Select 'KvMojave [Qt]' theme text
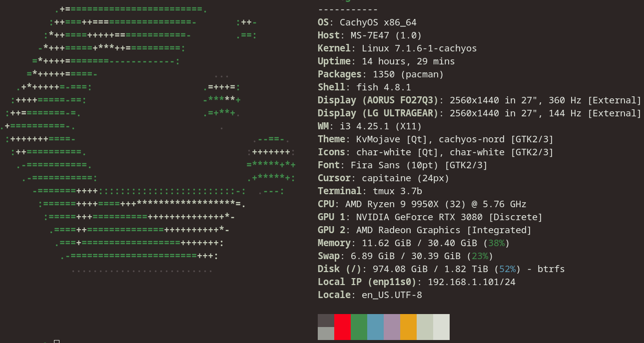 [392, 139]
